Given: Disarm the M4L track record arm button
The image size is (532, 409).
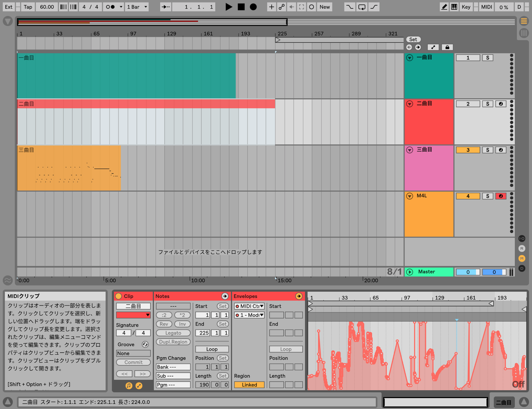Looking at the screenshot, I should pyautogui.click(x=501, y=196).
